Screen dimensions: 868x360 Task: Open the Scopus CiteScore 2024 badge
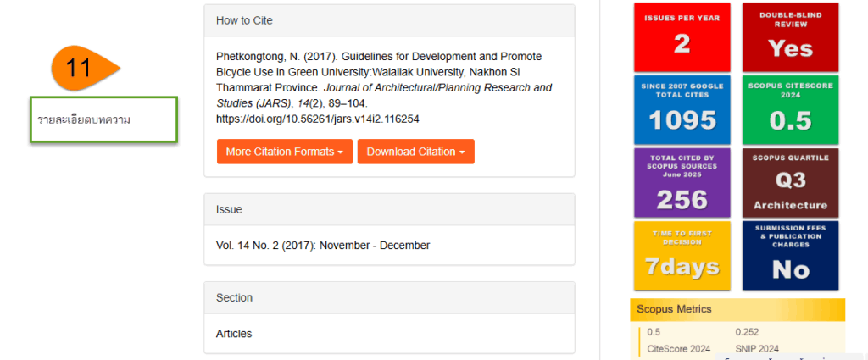[790, 109]
